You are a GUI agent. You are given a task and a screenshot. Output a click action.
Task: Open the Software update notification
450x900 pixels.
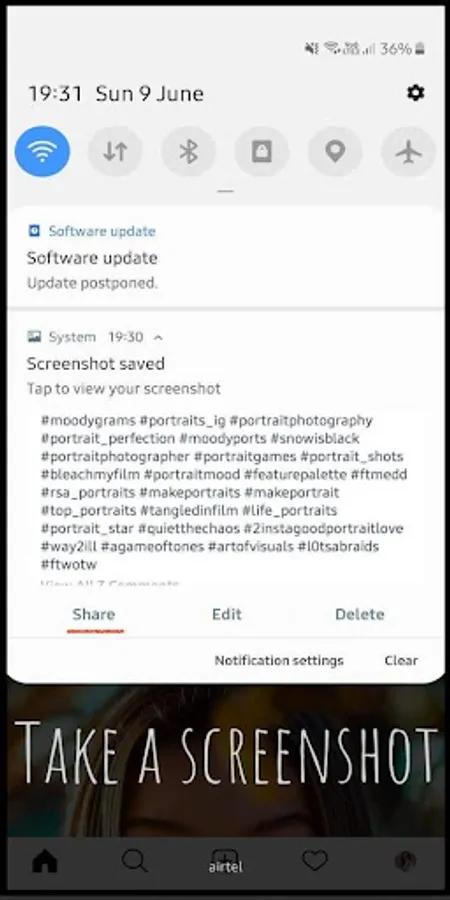pyautogui.click(x=225, y=258)
